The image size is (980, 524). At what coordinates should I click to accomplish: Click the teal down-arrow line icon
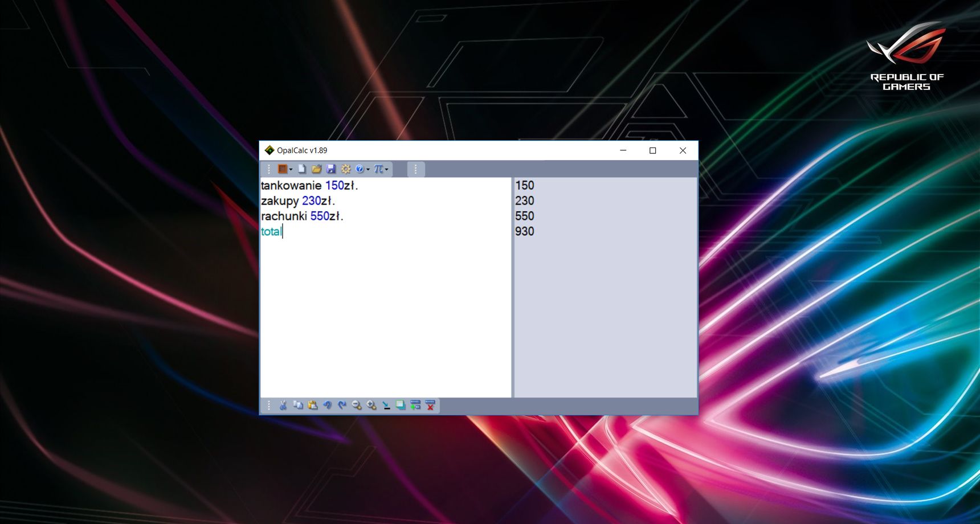(x=386, y=405)
